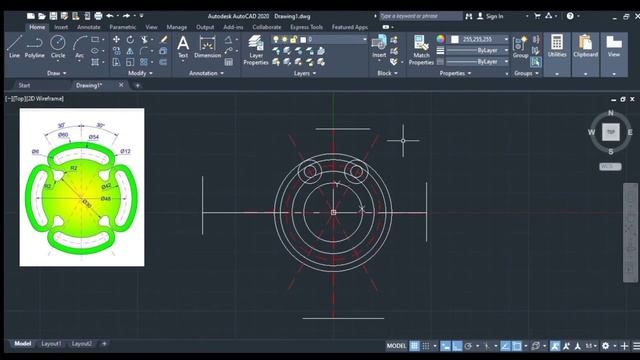Click the object color wheel swatch
The width and height of the screenshot is (640, 360).
(440, 39)
